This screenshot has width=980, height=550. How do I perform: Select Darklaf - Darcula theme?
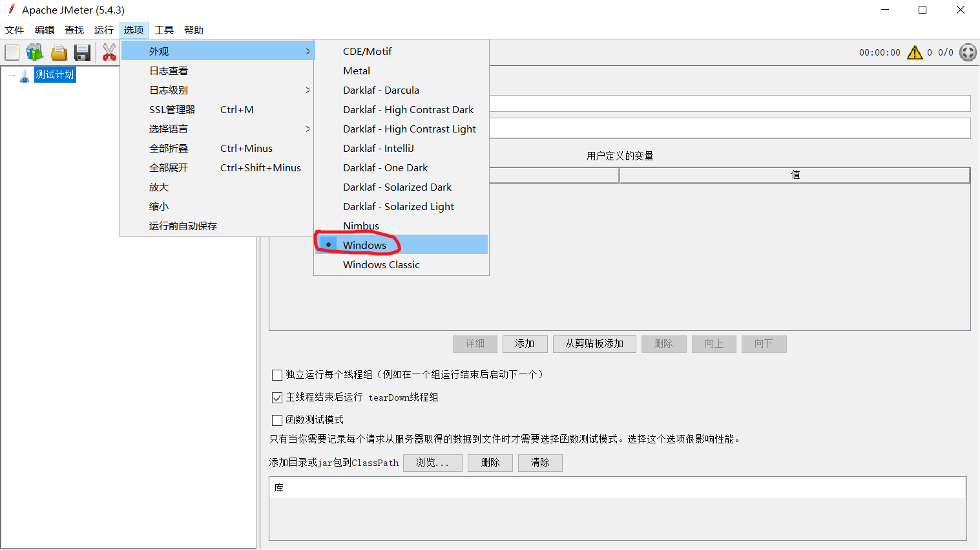tap(401, 90)
